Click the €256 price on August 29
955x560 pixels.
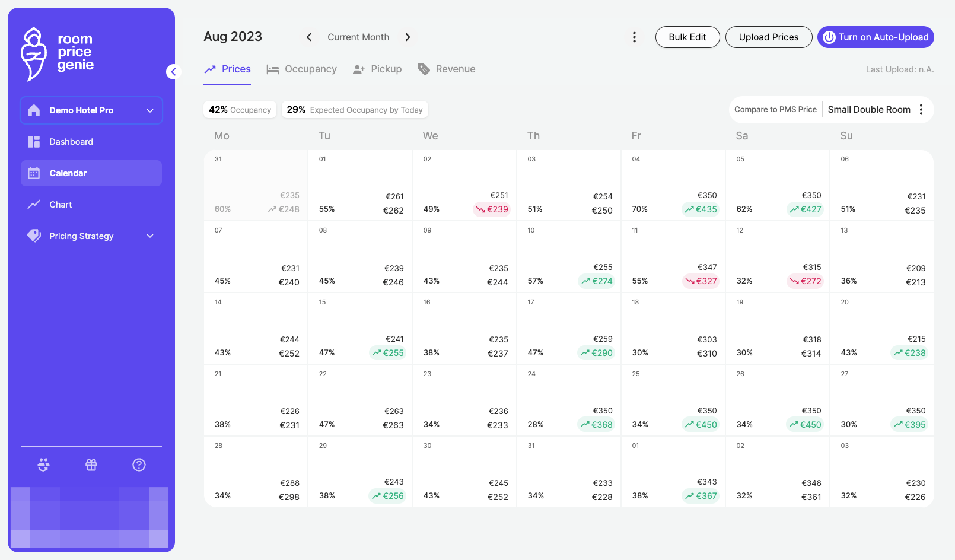point(387,496)
